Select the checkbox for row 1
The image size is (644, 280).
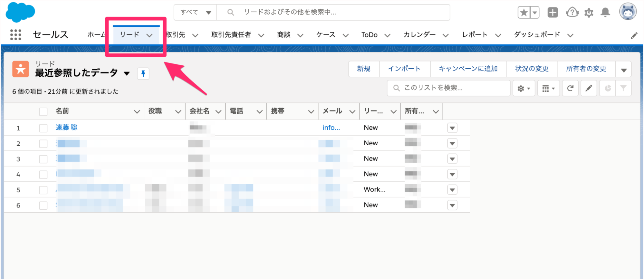[43, 128]
